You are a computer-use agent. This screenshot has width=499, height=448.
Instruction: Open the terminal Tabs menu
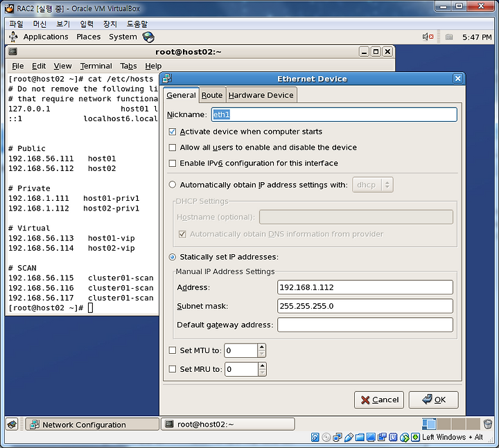tap(128, 66)
